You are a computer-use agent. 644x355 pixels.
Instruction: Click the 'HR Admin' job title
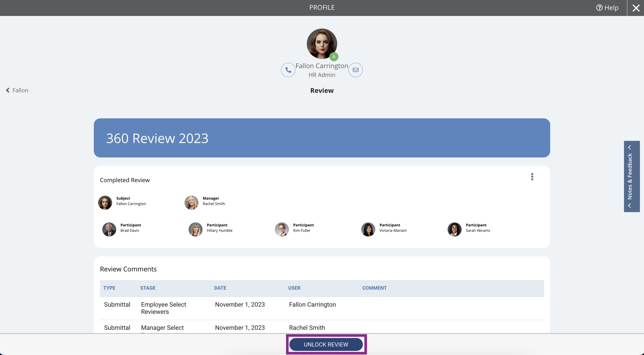click(322, 75)
